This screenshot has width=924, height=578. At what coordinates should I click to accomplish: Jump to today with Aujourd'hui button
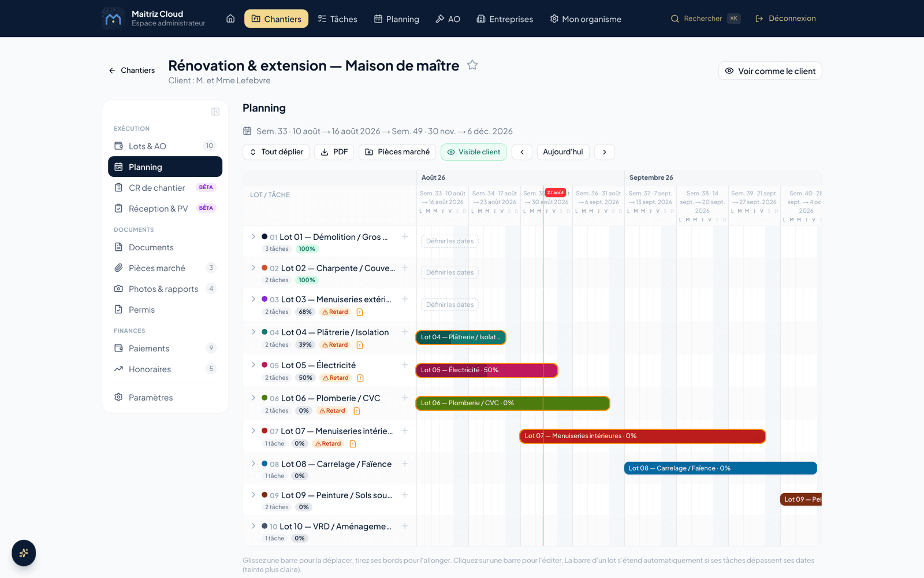click(x=563, y=152)
